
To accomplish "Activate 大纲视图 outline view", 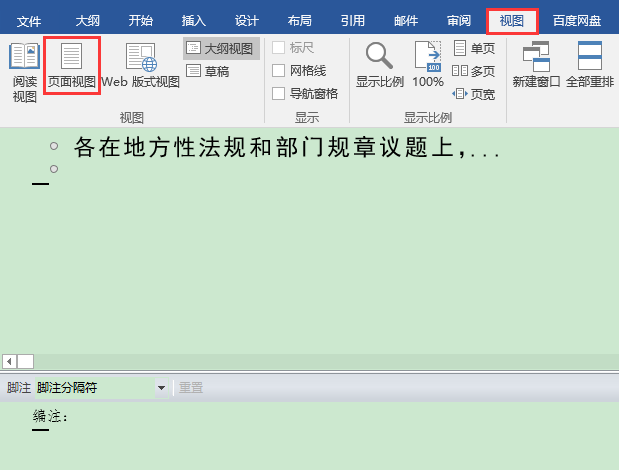I will click(221, 49).
